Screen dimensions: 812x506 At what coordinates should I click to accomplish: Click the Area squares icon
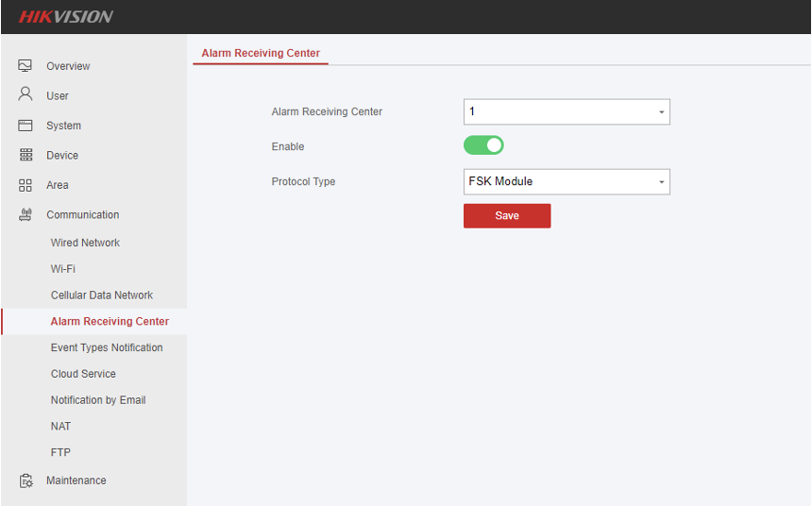[x=25, y=185]
